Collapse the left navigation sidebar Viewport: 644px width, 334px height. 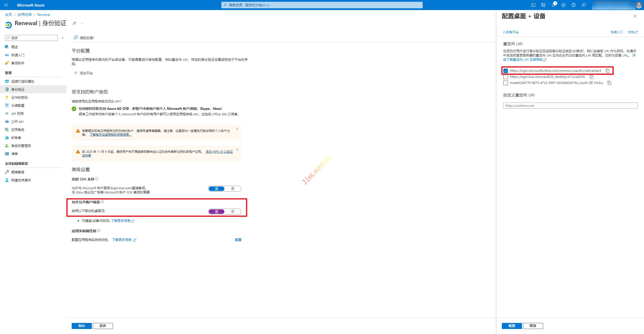[x=63, y=38]
